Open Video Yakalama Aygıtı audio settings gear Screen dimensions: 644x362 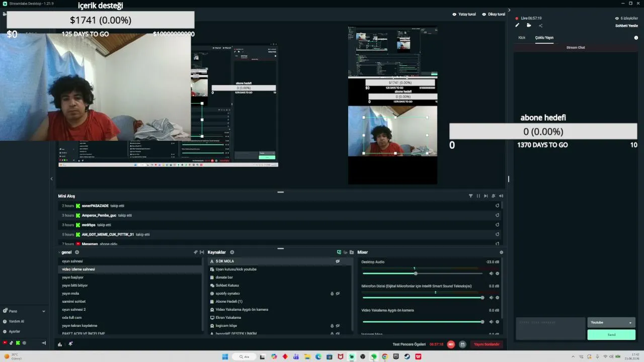pos(498,322)
